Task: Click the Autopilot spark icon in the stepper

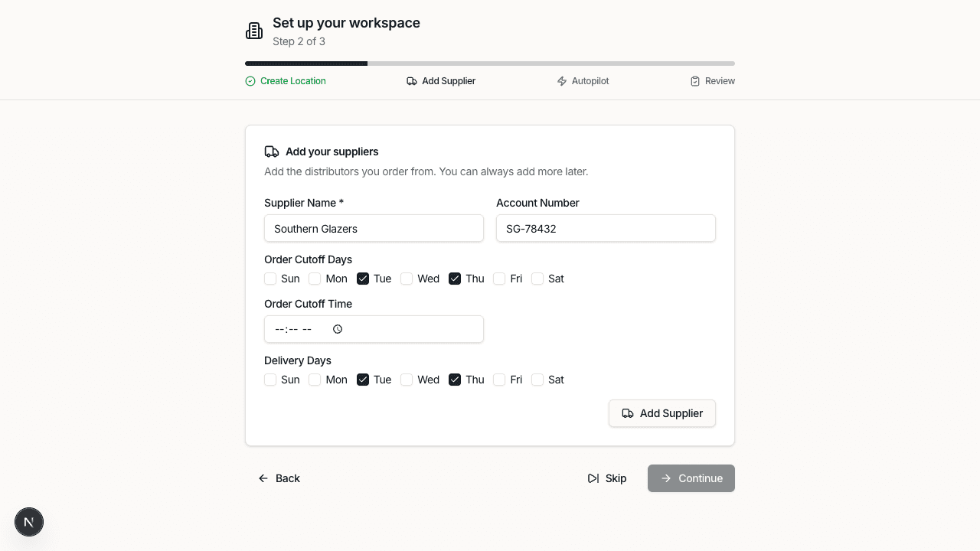Action: pos(560,80)
